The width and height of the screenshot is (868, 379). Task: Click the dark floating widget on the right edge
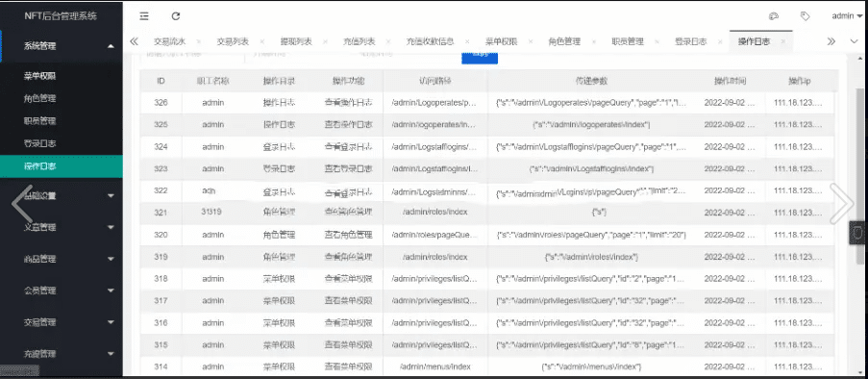pyautogui.click(x=858, y=233)
